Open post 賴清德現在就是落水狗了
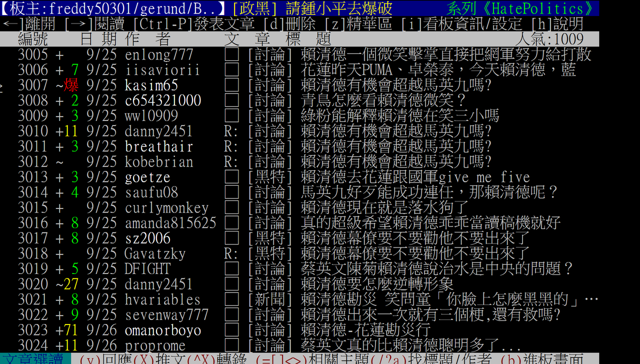 (385, 207)
